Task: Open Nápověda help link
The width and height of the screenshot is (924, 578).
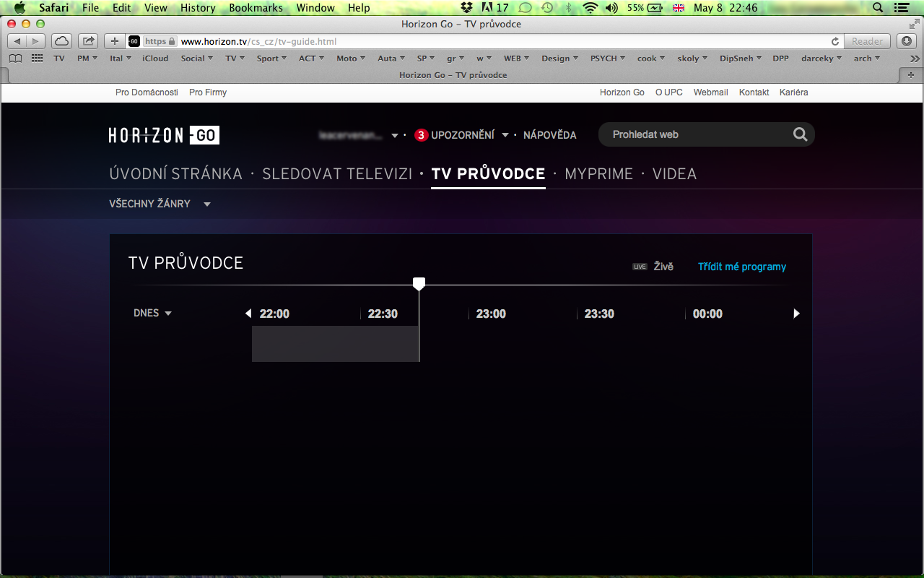Action: 550,135
